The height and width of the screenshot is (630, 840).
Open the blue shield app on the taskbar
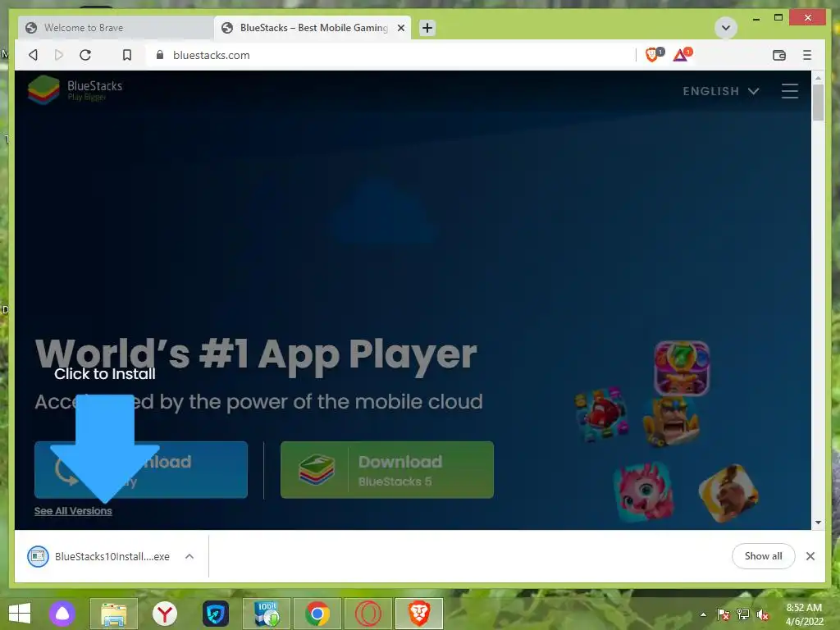[216, 614]
